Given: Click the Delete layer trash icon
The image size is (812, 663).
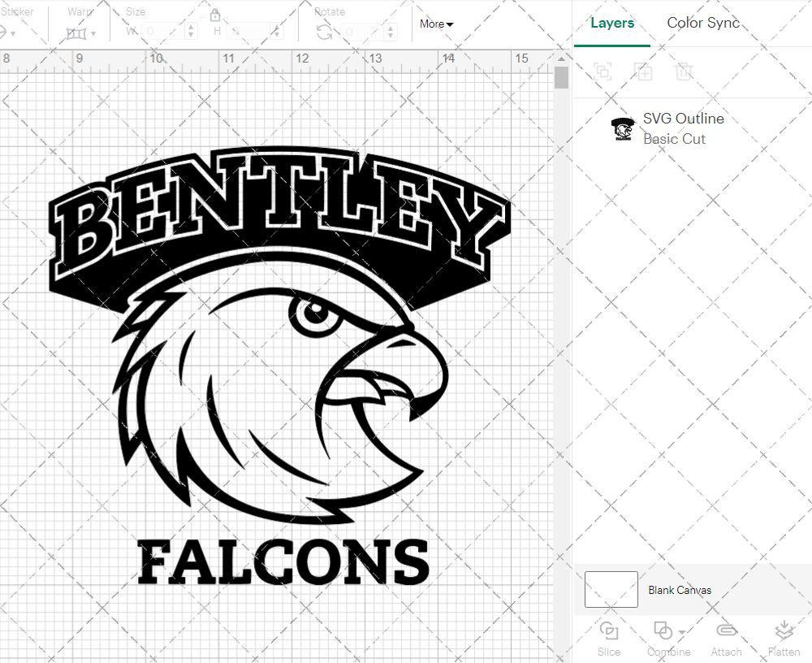Looking at the screenshot, I should tap(684, 71).
